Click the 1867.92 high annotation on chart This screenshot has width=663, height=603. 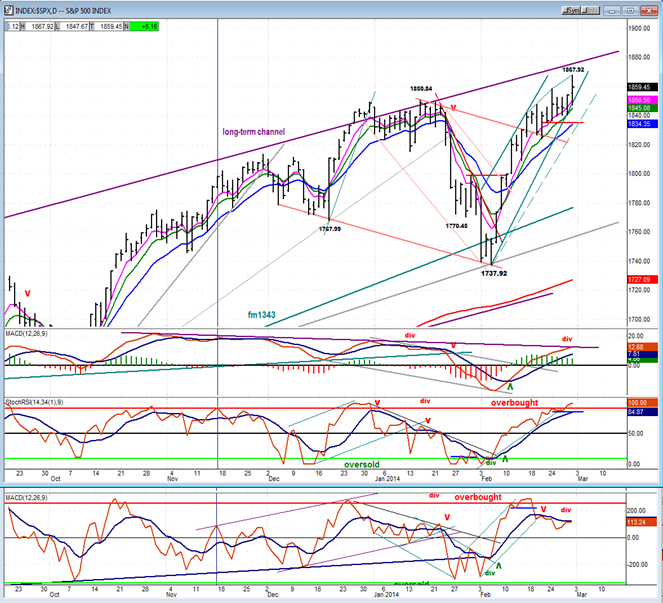(573, 69)
